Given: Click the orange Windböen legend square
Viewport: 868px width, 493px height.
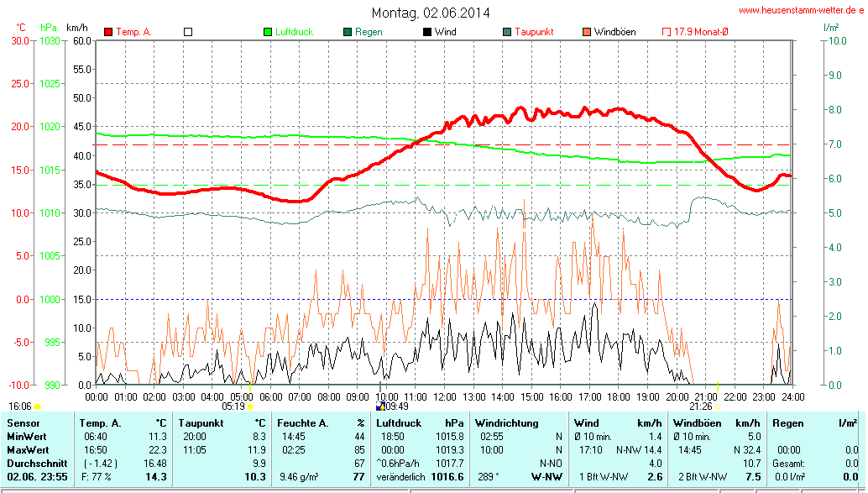Looking at the screenshot, I should click(x=586, y=32).
